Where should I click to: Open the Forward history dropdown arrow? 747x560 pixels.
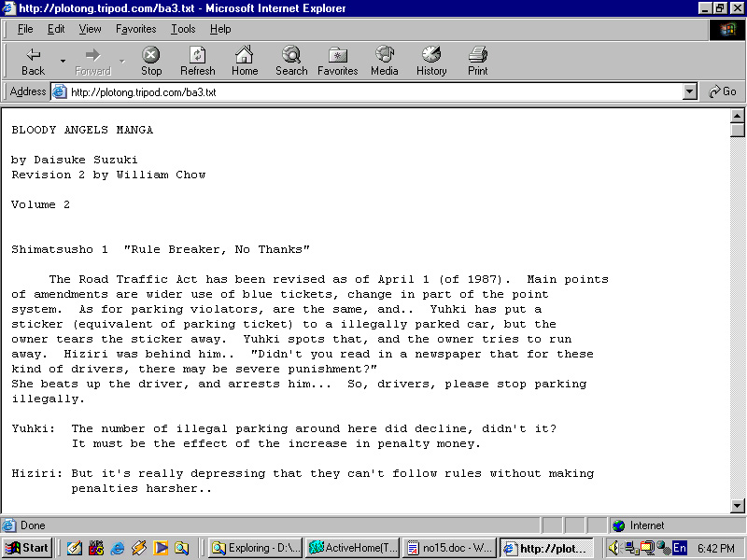[122, 62]
